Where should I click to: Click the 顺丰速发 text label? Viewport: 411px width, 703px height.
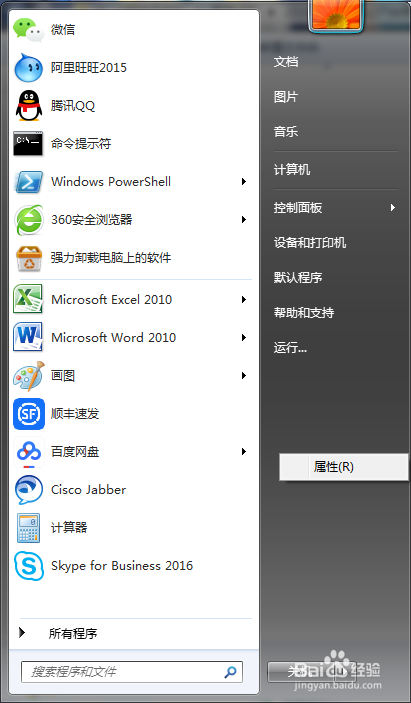(x=75, y=413)
